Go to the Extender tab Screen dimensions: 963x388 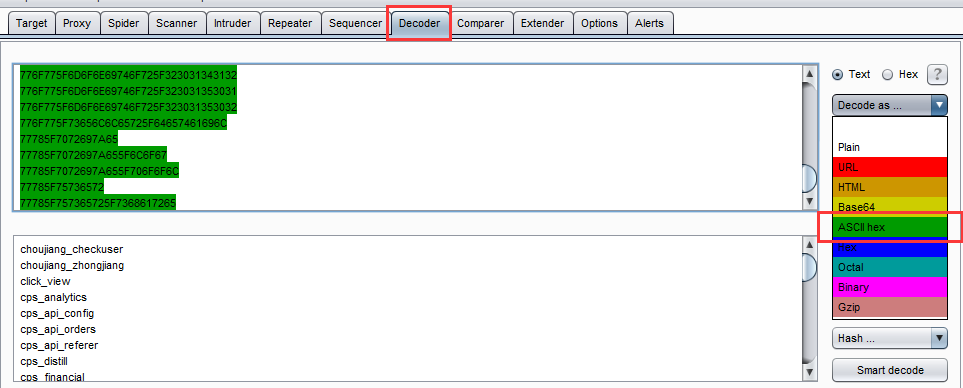click(542, 23)
